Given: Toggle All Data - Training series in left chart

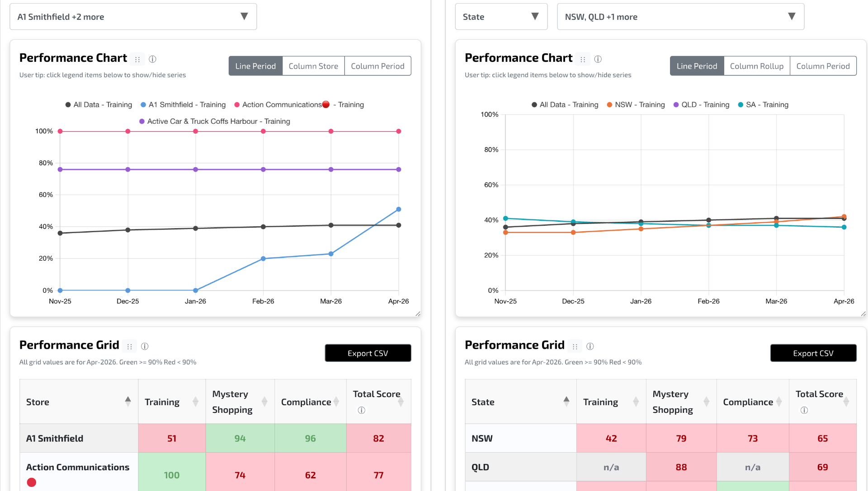Looking at the screenshot, I should (99, 105).
